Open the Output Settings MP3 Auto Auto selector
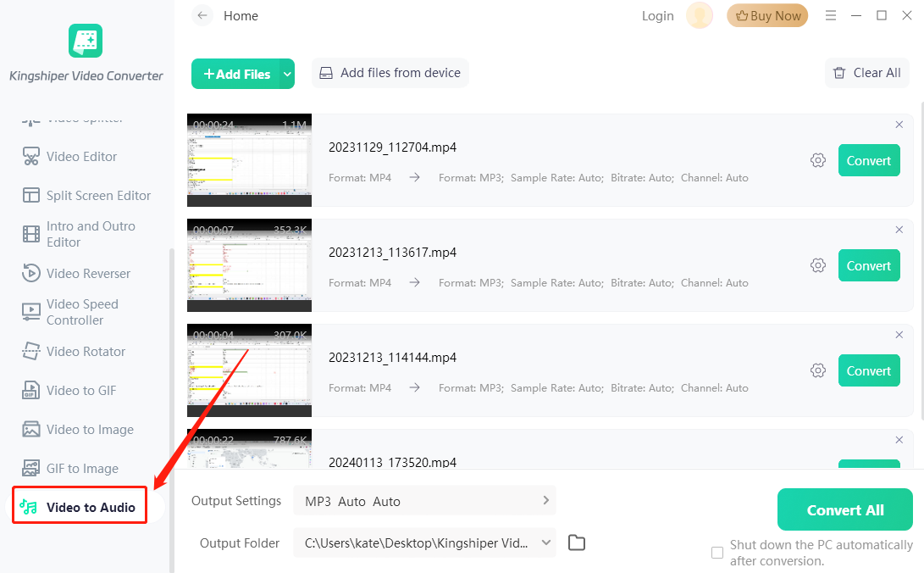 pos(424,500)
